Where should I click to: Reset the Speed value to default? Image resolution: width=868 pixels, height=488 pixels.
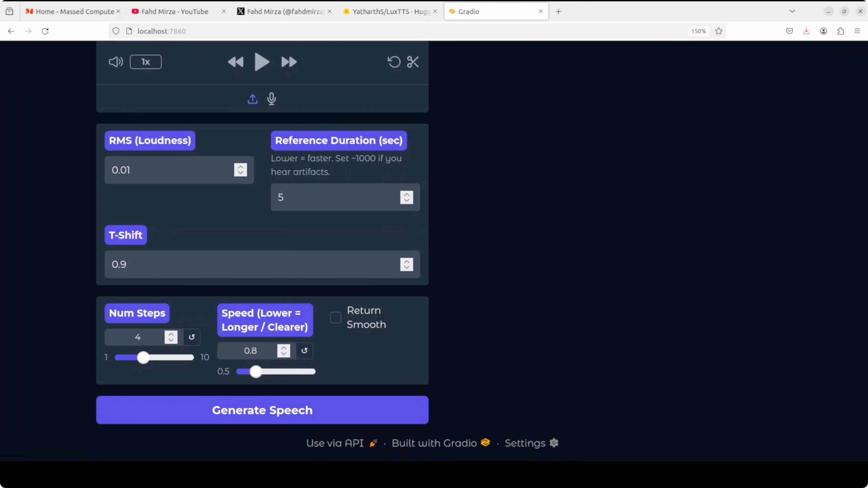tap(304, 351)
